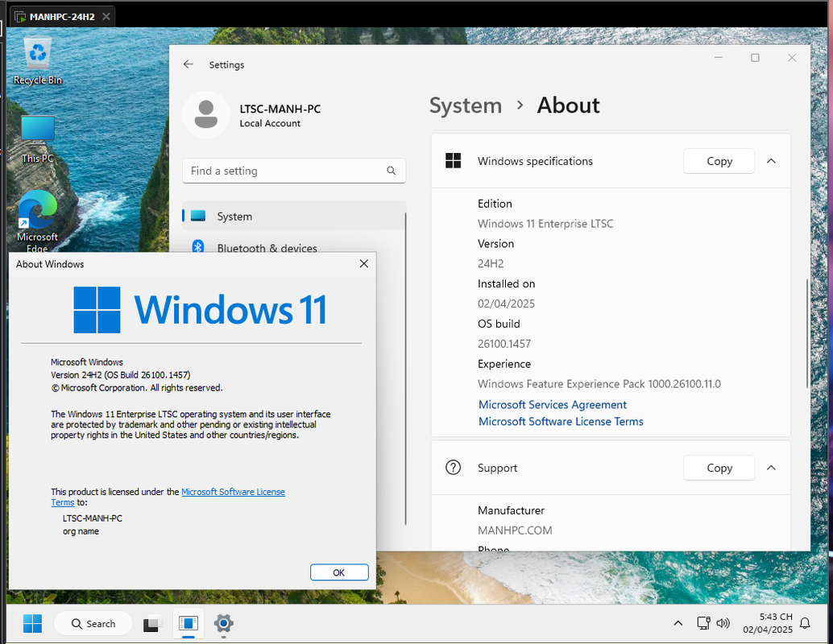
Task: Select the MANHPC.COM manufacturer value
Action: point(515,530)
